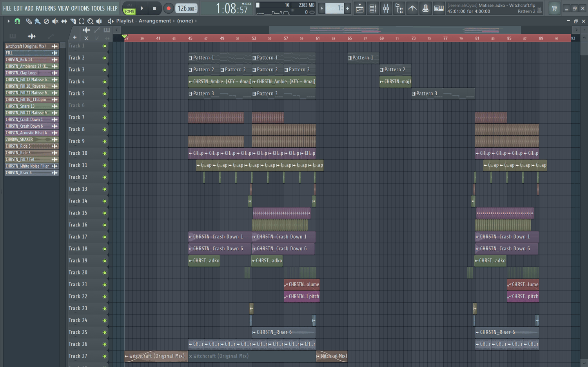Select the Slice tool
The width and height of the screenshot is (588, 367).
[73, 21]
